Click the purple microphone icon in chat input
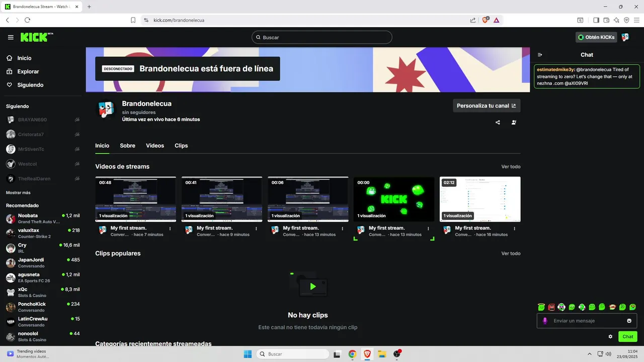644x362 pixels. pos(545,321)
